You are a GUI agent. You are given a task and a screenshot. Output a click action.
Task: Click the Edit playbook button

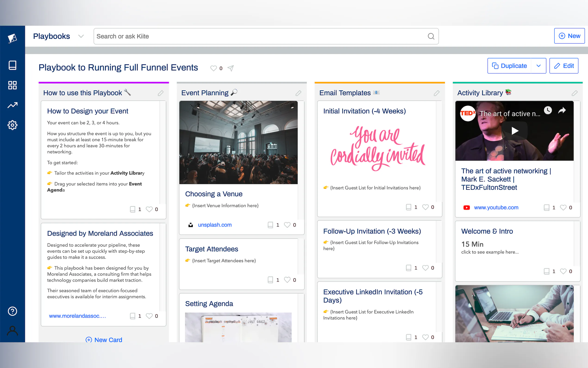[563, 66]
